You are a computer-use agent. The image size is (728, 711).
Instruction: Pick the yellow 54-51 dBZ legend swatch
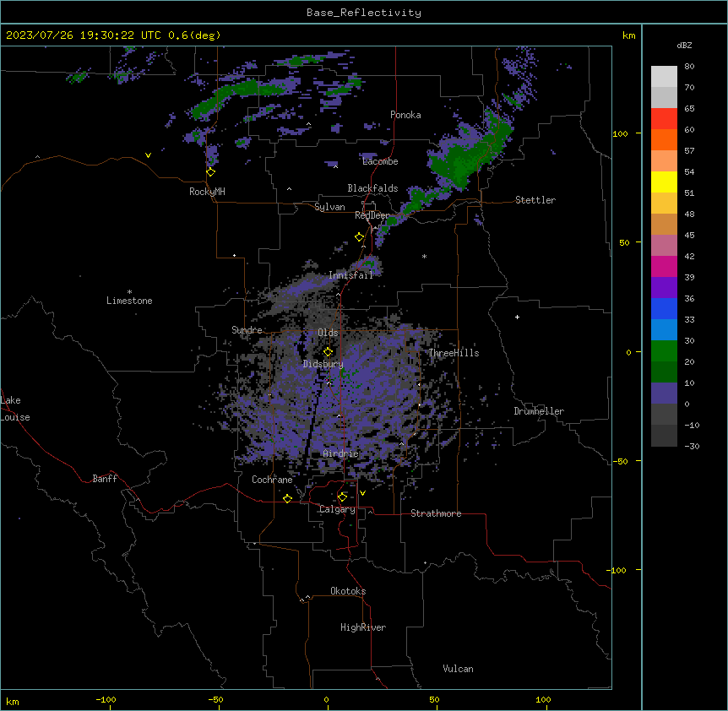(664, 182)
